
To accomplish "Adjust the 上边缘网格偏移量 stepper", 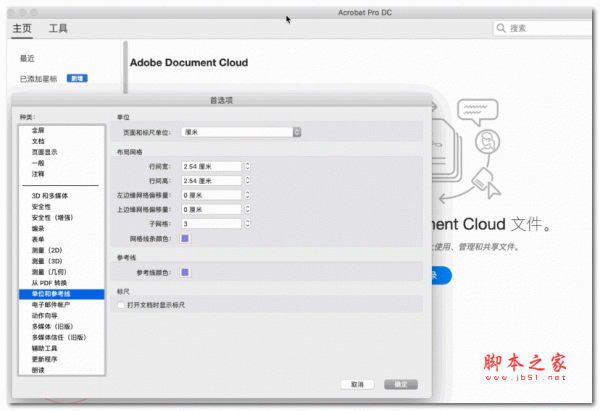I will pos(248,209).
